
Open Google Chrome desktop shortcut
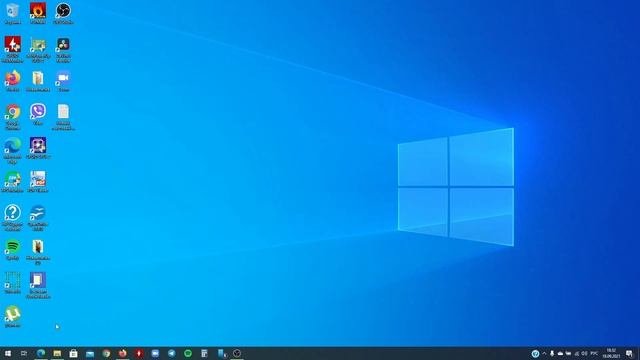13,116
